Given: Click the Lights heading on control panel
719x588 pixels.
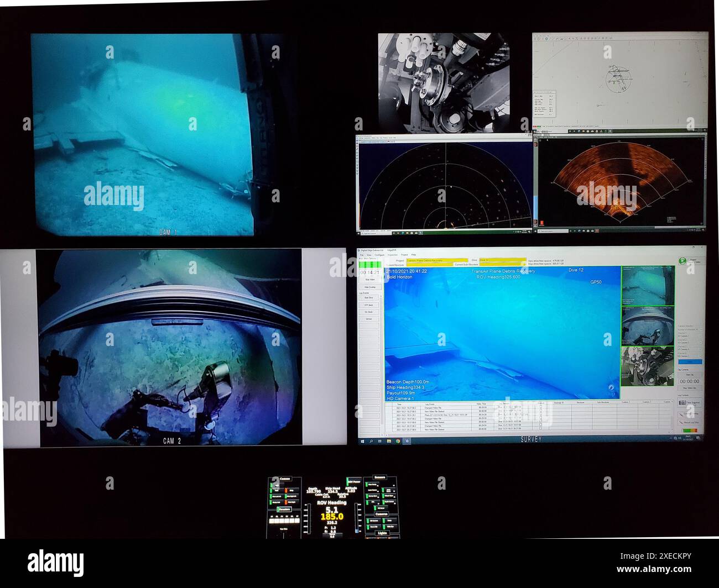Looking at the screenshot, I should tap(382, 533).
